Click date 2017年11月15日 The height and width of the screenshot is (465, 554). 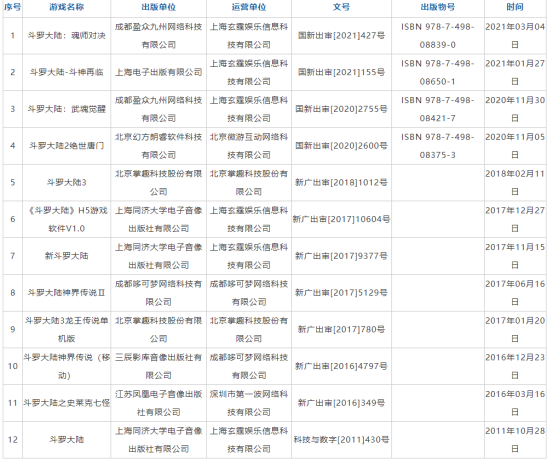[x=515, y=256]
